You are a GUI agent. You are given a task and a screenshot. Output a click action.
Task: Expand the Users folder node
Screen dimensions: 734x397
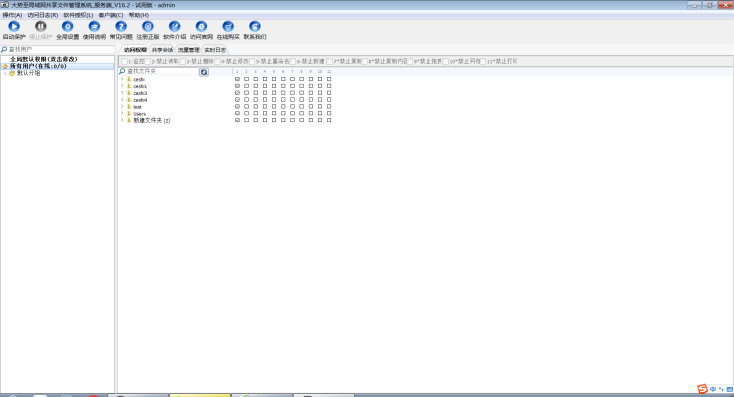[x=122, y=113]
